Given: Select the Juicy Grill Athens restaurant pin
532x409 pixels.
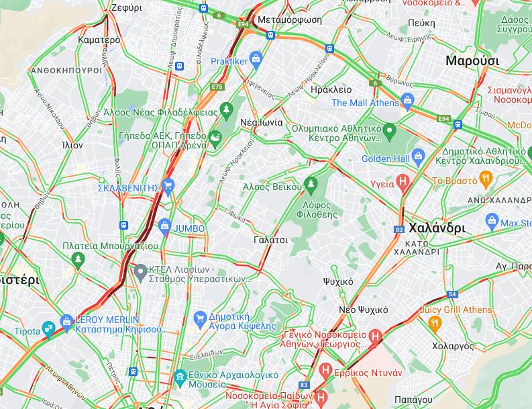Looking at the screenshot, I should (x=435, y=324).
